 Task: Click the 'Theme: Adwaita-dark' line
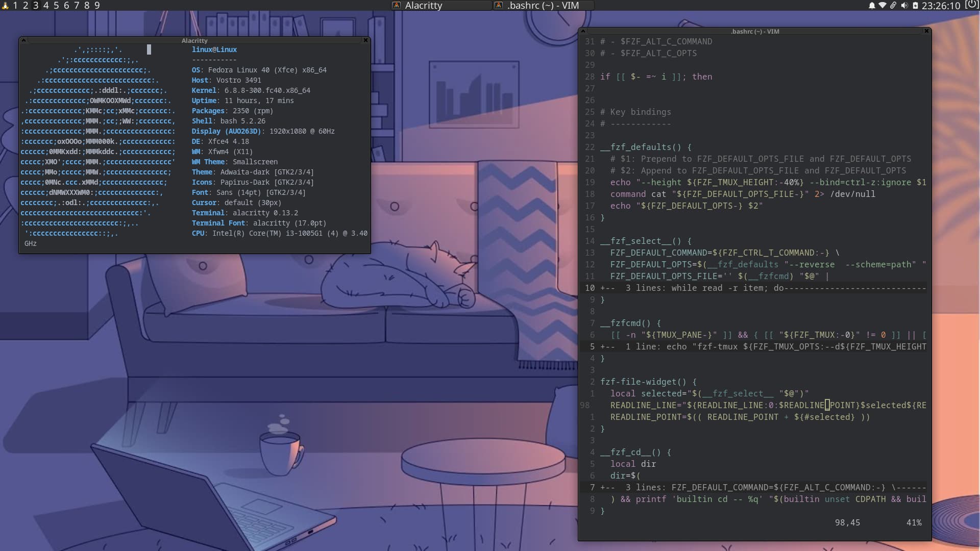click(253, 172)
